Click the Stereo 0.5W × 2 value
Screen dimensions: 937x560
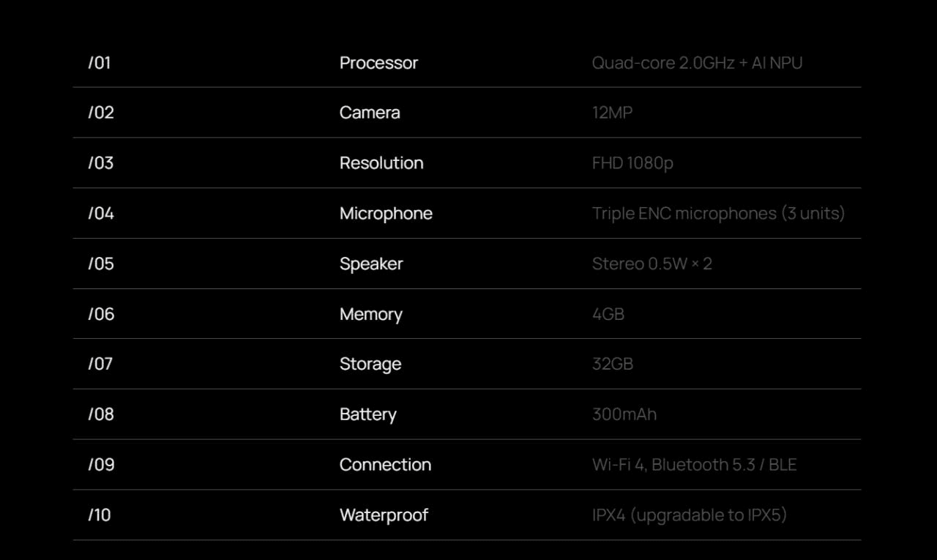[x=652, y=264]
